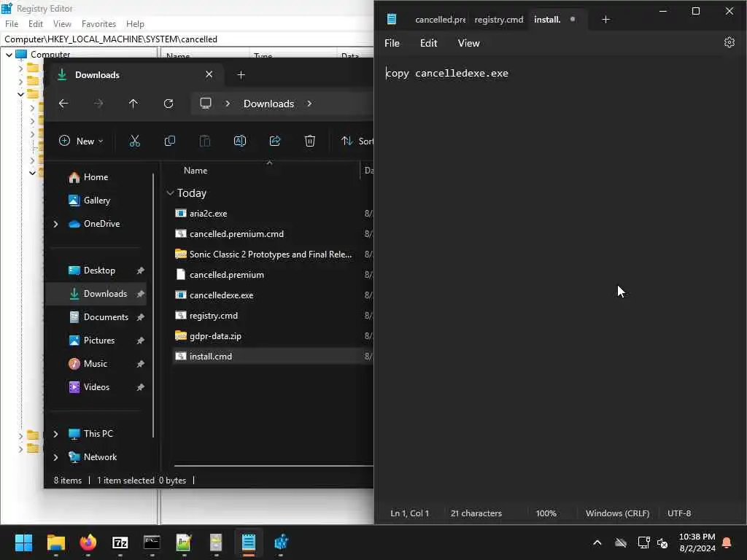Add a new tab in Notepad

click(x=605, y=20)
